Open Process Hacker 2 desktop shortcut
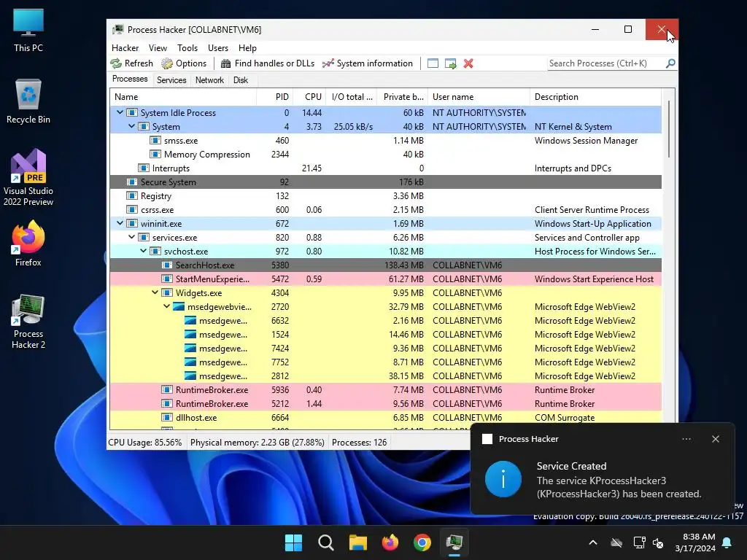Screen dimensions: 747x560 [28, 322]
